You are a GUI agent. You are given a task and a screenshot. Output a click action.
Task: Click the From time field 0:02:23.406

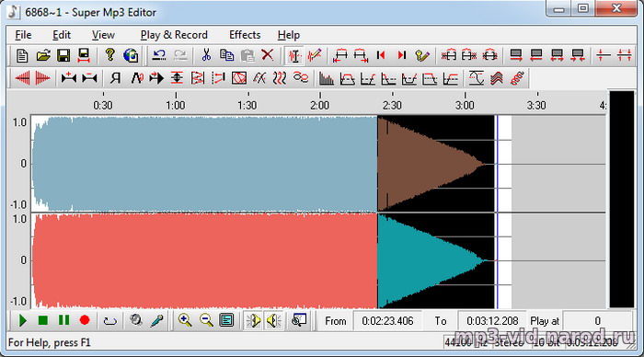click(x=387, y=321)
